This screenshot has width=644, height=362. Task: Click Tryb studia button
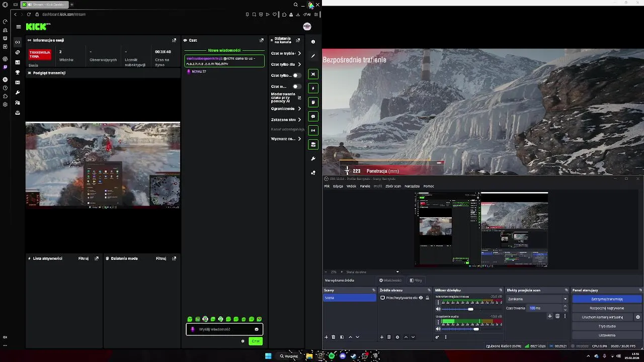click(607, 326)
